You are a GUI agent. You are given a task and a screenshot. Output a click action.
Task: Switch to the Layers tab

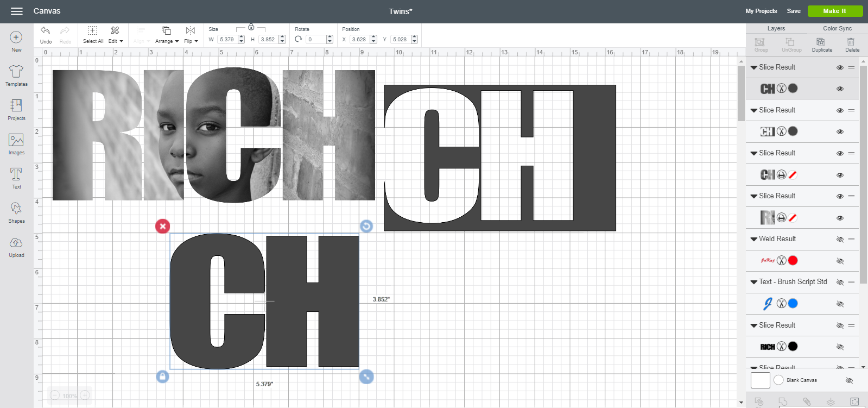[x=776, y=28]
